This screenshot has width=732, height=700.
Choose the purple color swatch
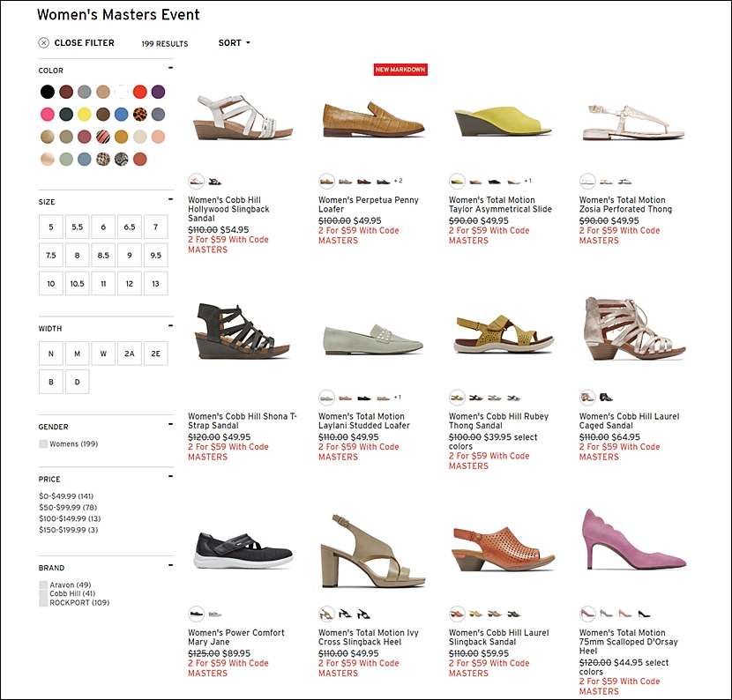pos(158,92)
